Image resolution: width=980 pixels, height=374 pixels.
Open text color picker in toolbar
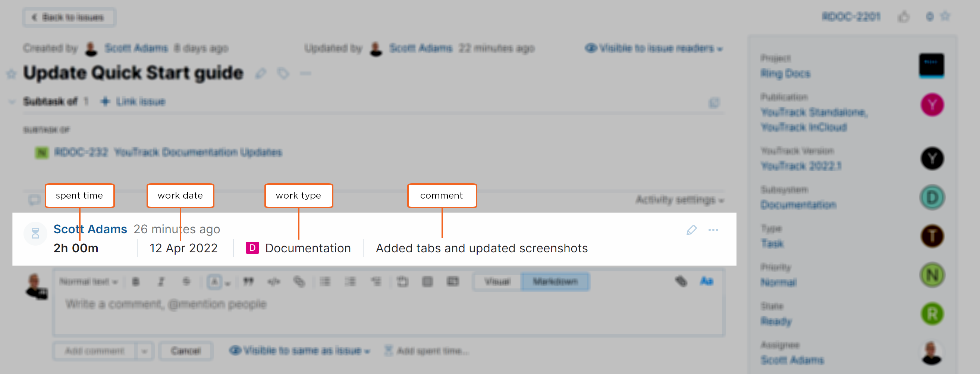point(215,282)
